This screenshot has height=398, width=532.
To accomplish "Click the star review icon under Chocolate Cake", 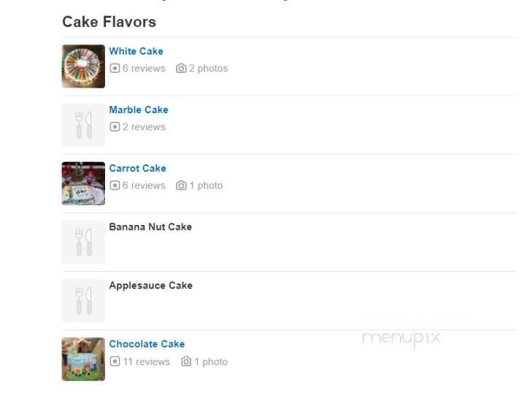I will pyautogui.click(x=115, y=361).
